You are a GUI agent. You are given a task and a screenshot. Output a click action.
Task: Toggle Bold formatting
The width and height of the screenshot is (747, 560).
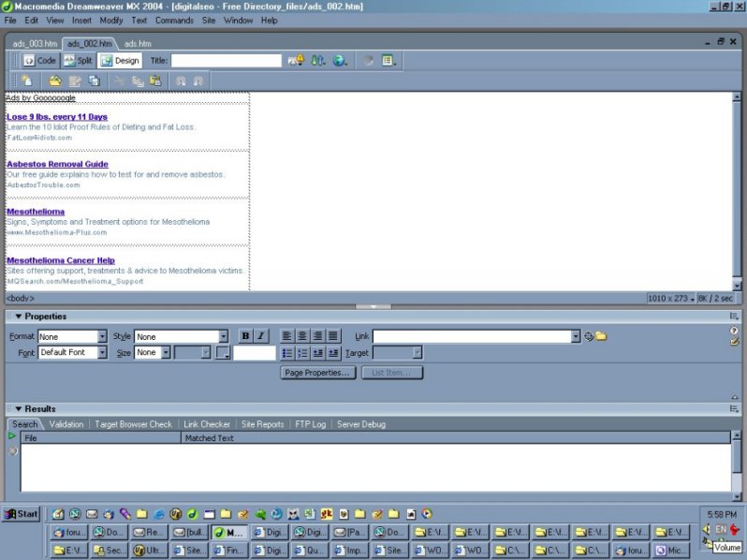click(x=245, y=336)
